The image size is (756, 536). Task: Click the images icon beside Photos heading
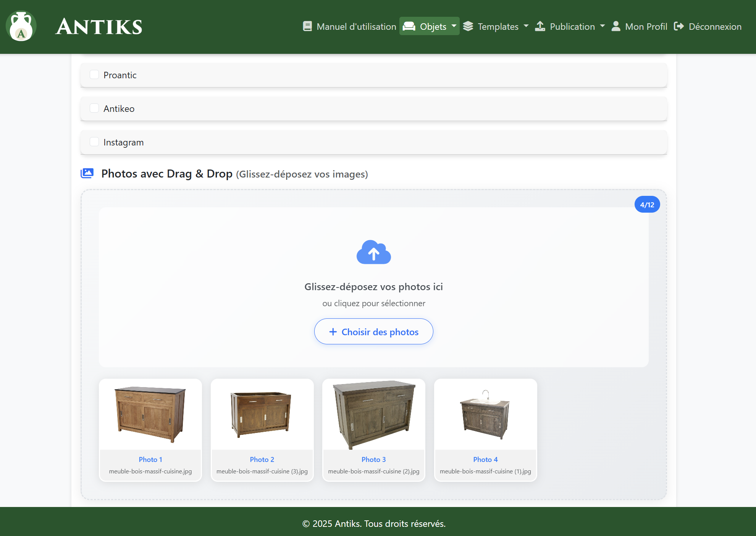point(87,173)
